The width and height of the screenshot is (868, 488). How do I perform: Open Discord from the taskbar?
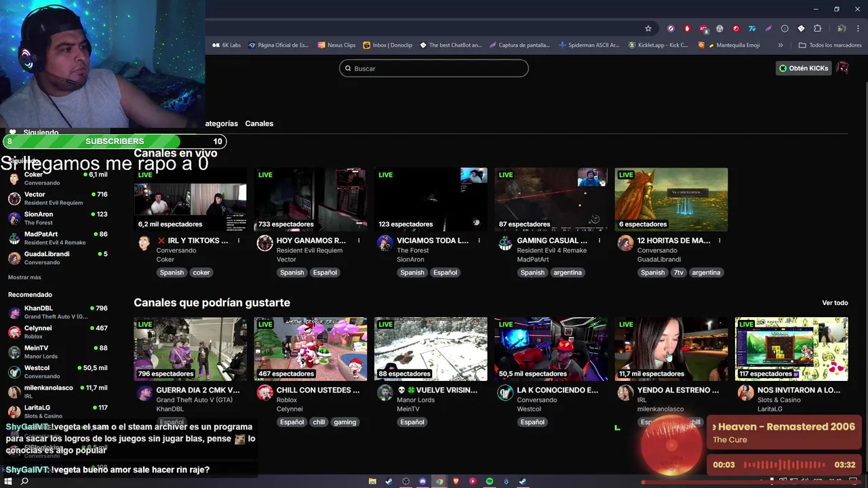(422, 481)
